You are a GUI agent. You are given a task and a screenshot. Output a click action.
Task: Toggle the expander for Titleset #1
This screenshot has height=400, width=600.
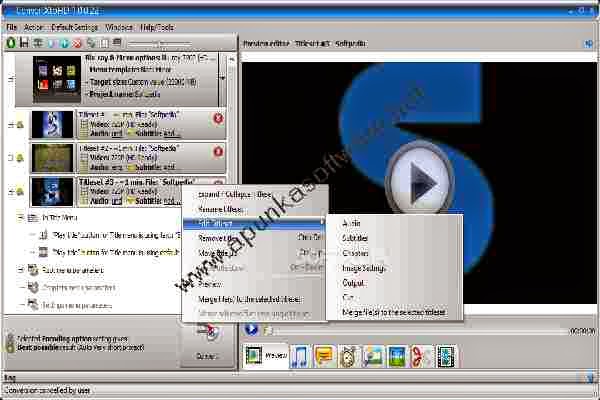(x=11, y=125)
